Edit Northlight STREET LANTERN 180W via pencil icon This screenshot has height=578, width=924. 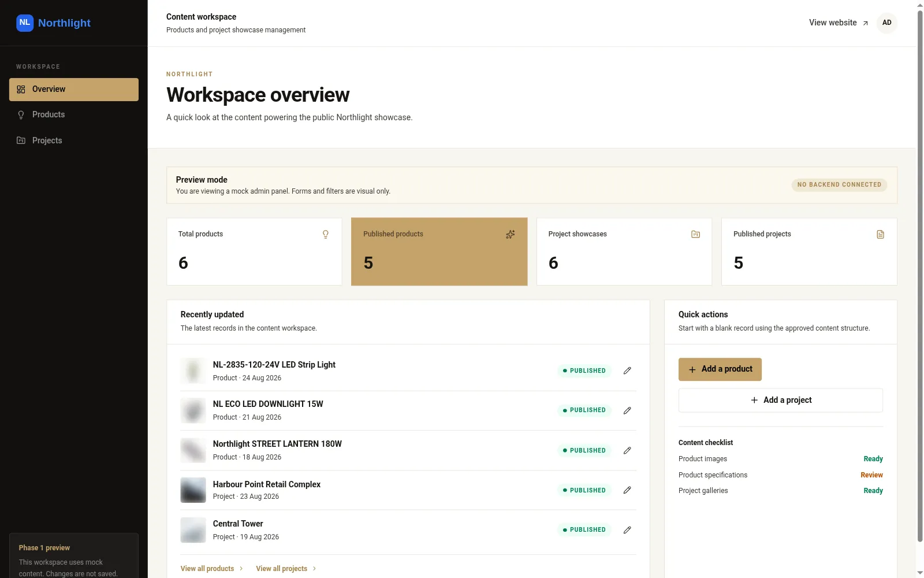coord(627,450)
